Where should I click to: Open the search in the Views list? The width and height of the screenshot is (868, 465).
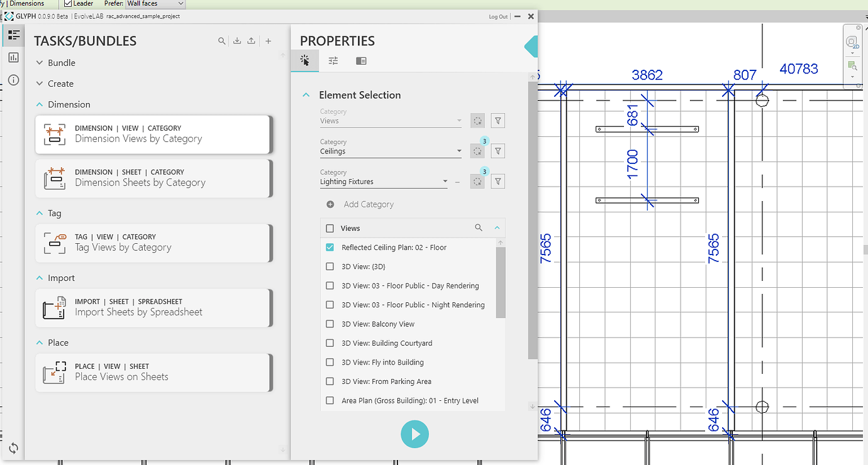point(479,227)
